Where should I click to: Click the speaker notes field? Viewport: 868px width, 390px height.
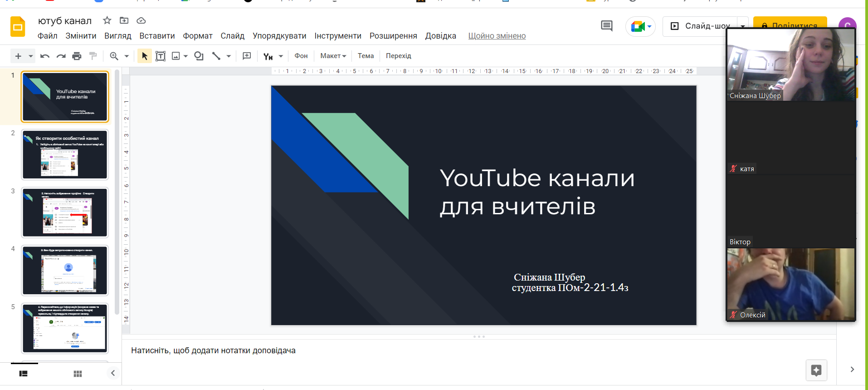click(x=213, y=351)
